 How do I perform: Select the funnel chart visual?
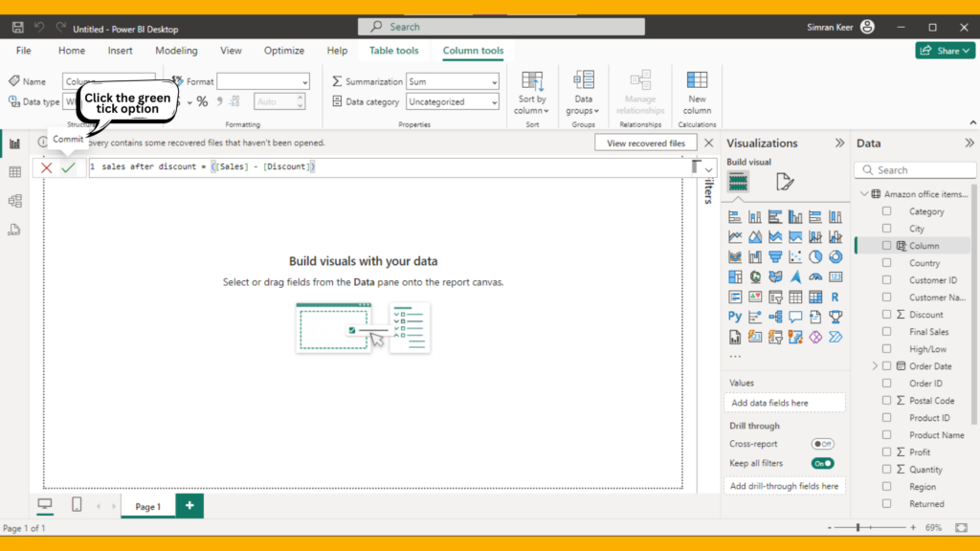pos(775,256)
